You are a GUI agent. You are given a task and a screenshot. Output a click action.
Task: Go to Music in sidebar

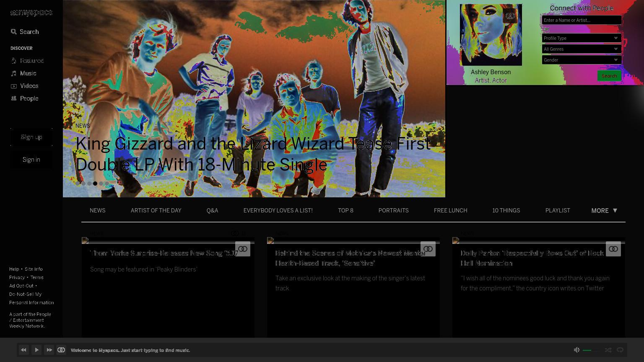pos(28,73)
